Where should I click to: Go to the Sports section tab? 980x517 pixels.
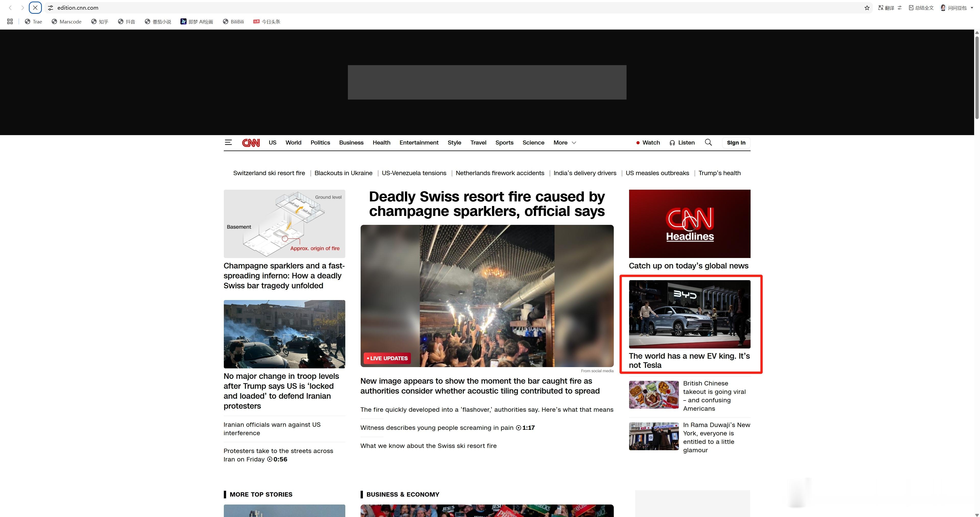click(504, 143)
